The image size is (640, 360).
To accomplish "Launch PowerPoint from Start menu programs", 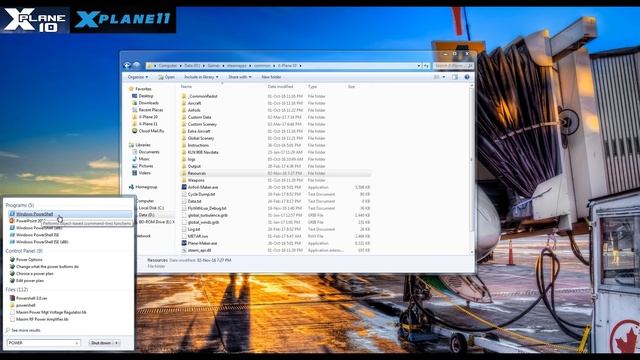I will coord(31,221).
